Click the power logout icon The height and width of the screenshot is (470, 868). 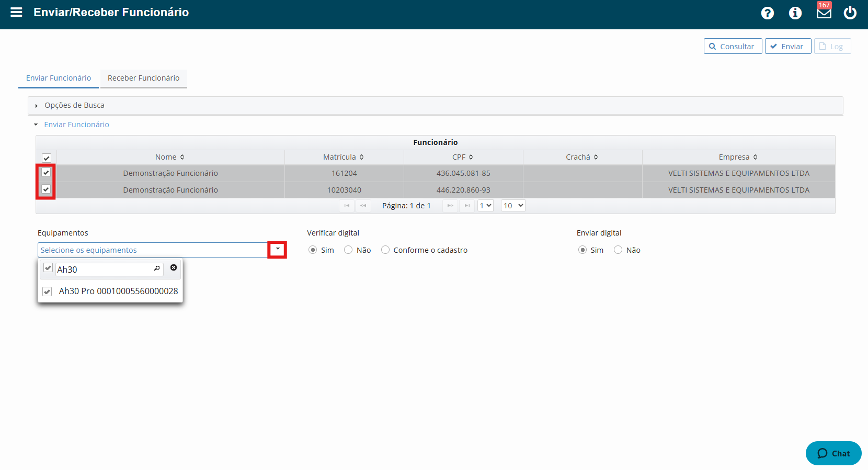coord(850,13)
